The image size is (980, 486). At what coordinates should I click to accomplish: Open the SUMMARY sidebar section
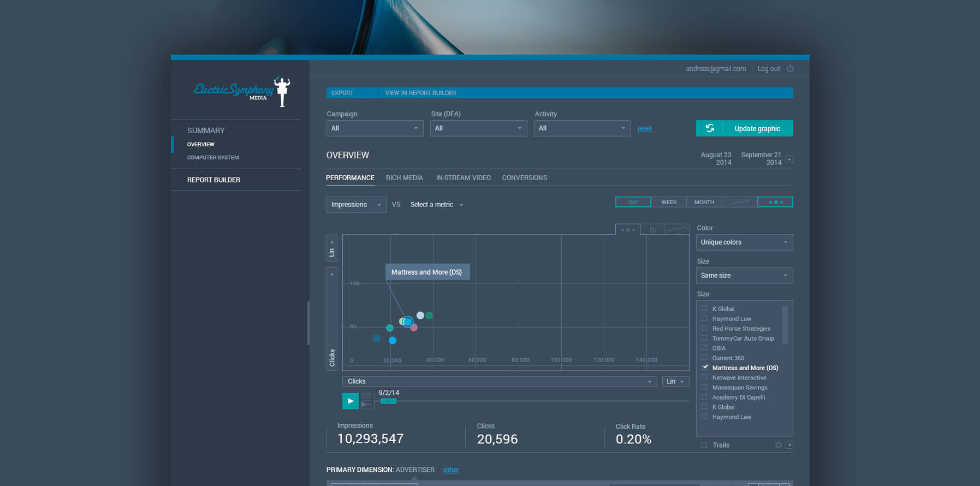pyautogui.click(x=206, y=131)
